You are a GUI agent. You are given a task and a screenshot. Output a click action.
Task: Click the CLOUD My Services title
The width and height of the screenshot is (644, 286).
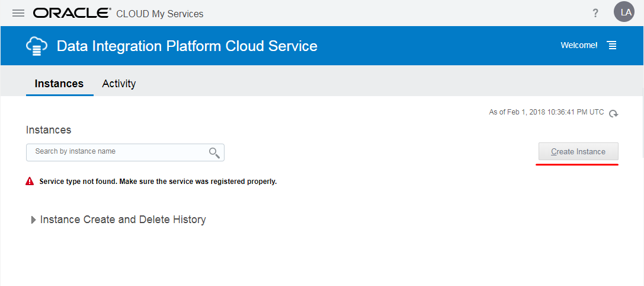[x=160, y=14]
